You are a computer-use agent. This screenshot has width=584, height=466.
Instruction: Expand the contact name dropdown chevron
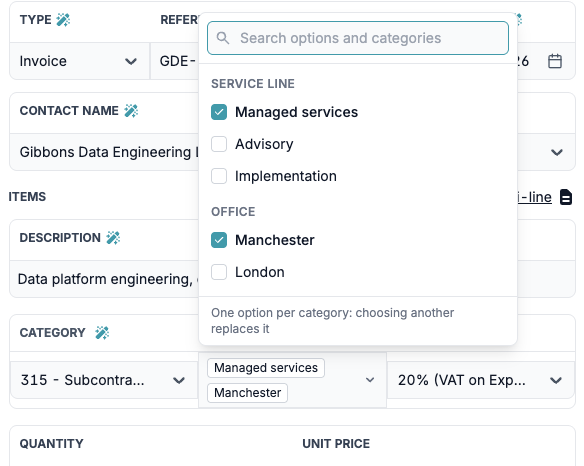556,152
